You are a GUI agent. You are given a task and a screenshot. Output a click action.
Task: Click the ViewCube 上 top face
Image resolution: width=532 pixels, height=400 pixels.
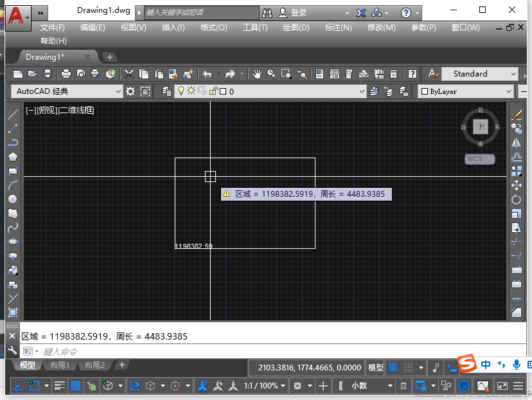pyautogui.click(x=481, y=127)
